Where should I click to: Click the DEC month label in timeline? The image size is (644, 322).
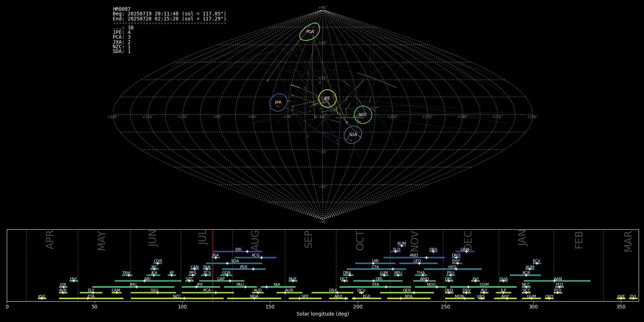tap(468, 240)
